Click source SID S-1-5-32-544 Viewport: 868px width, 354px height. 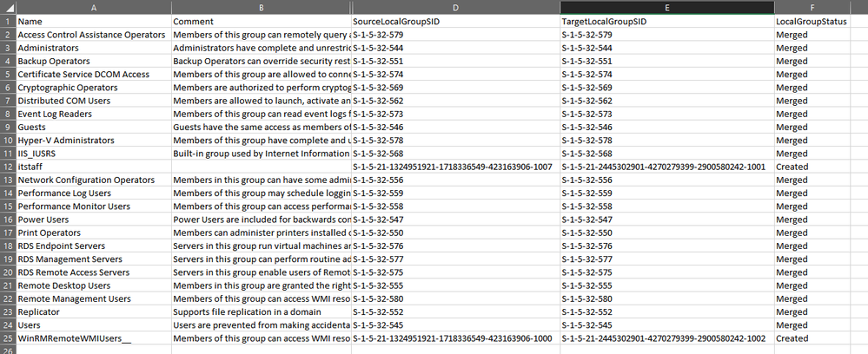[x=456, y=48]
